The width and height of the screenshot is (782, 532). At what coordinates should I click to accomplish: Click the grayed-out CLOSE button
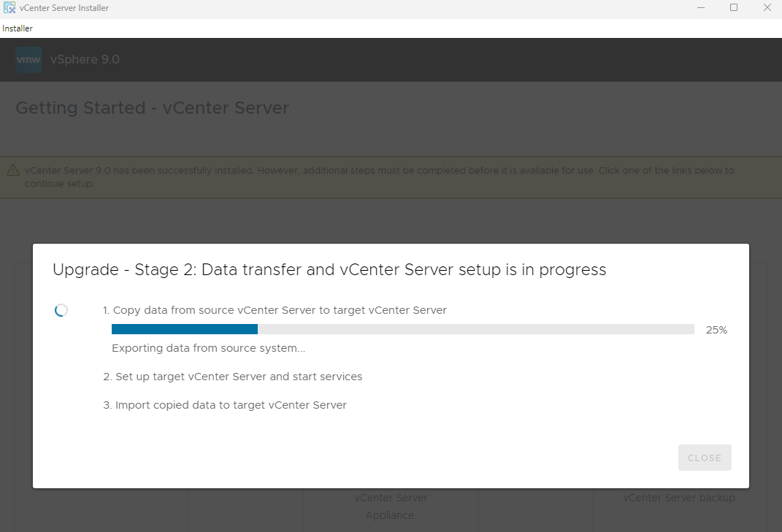pyautogui.click(x=705, y=458)
